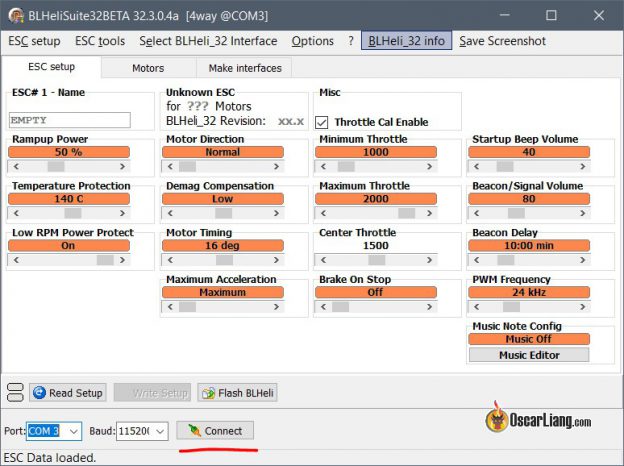
Task: Decrease Motor Direction with left arrow
Action: (x=170, y=166)
